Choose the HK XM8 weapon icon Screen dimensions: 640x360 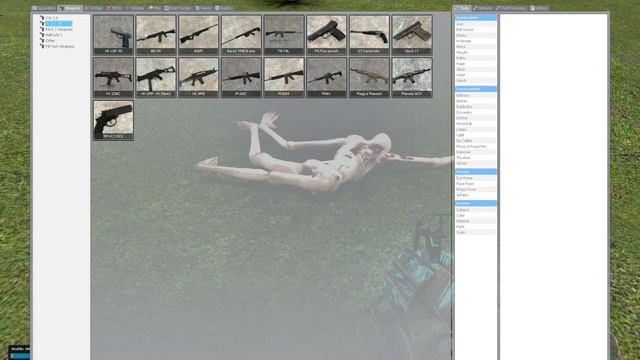point(198,78)
